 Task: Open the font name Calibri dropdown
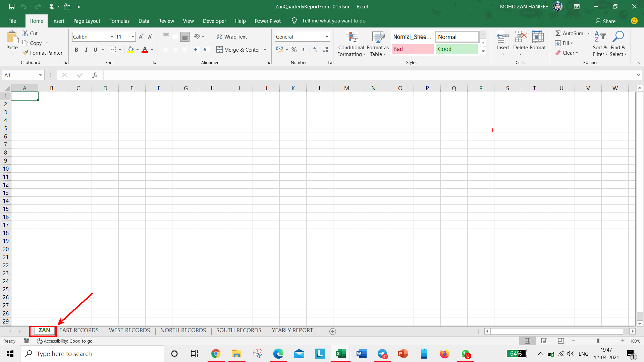pos(112,37)
